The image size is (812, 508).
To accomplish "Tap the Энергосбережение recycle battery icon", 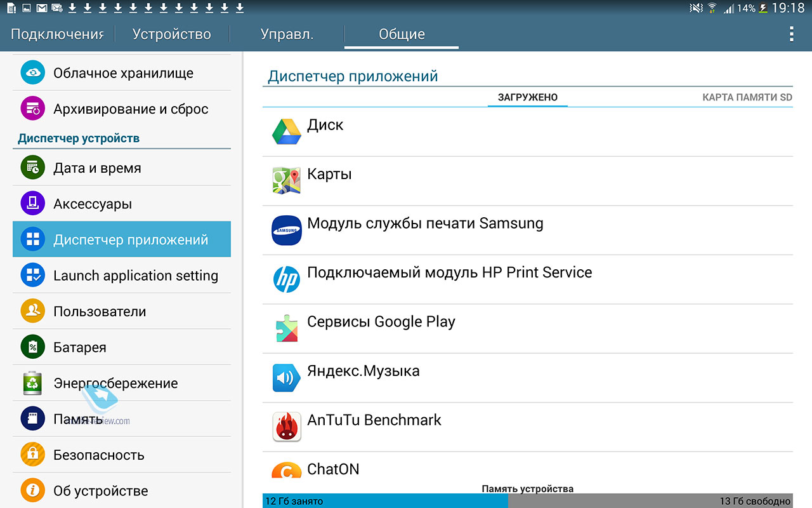I will tap(32, 383).
